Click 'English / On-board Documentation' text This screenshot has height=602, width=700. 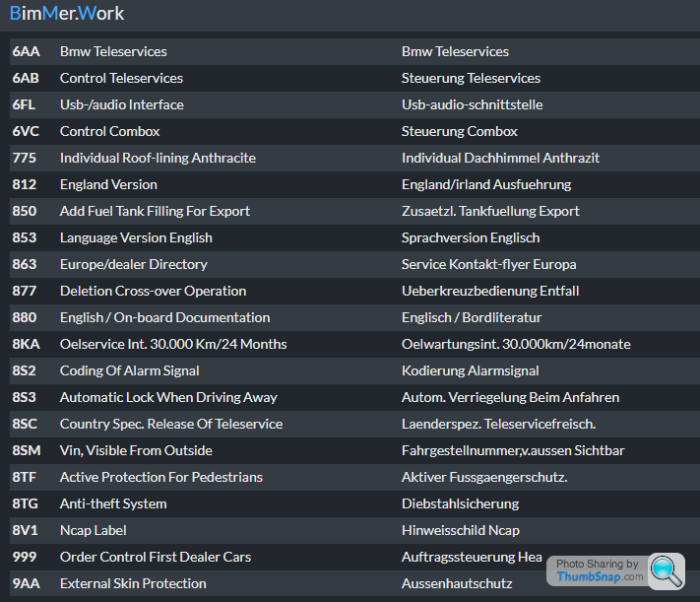coord(164,317)
